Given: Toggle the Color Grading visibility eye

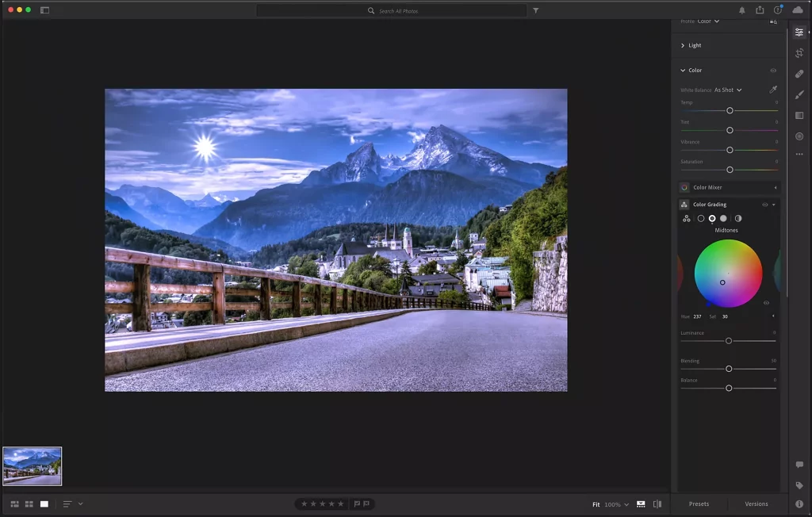Looking at the screenshot, I should [x=764, y=205].
